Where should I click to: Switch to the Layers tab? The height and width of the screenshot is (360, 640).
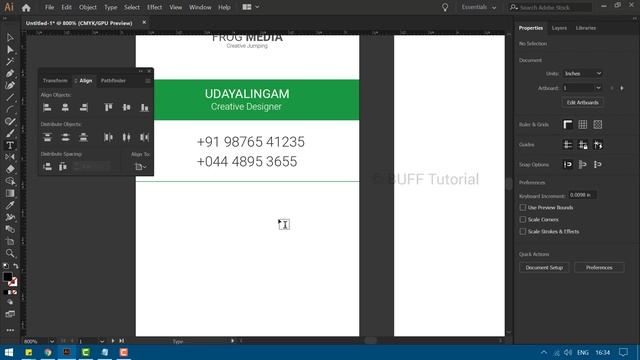[x=559, y=28]
